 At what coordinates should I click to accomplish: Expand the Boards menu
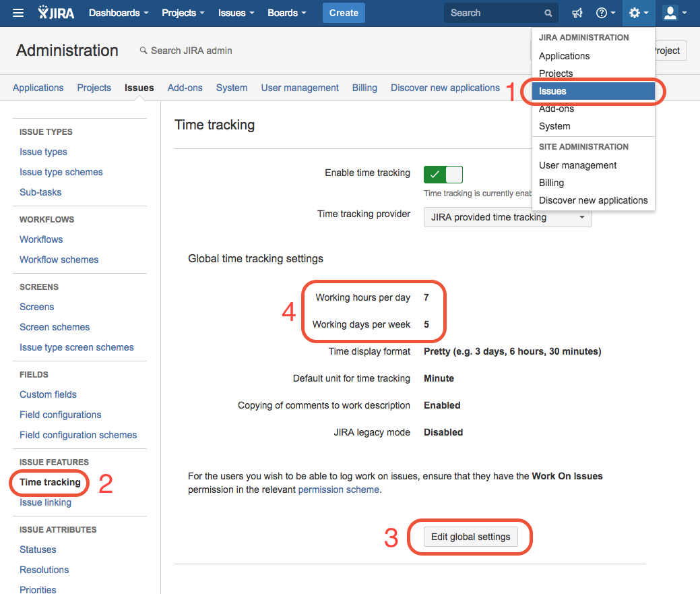[x=287, y=13]
